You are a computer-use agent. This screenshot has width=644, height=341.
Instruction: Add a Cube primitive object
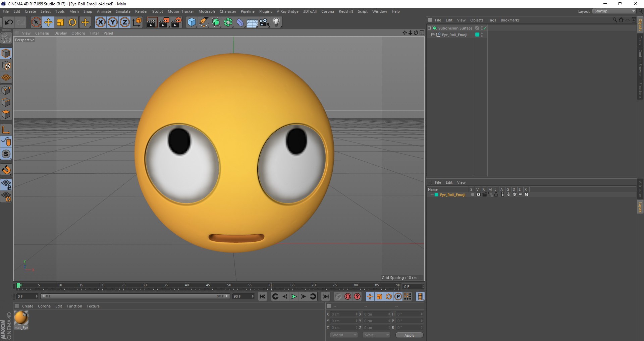[192, 22]
